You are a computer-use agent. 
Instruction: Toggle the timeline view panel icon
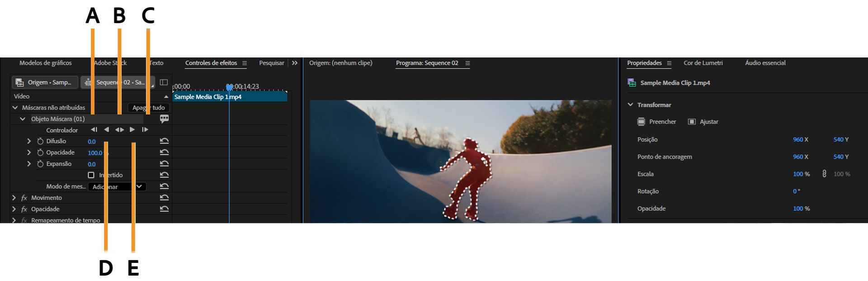click(164, 82)
